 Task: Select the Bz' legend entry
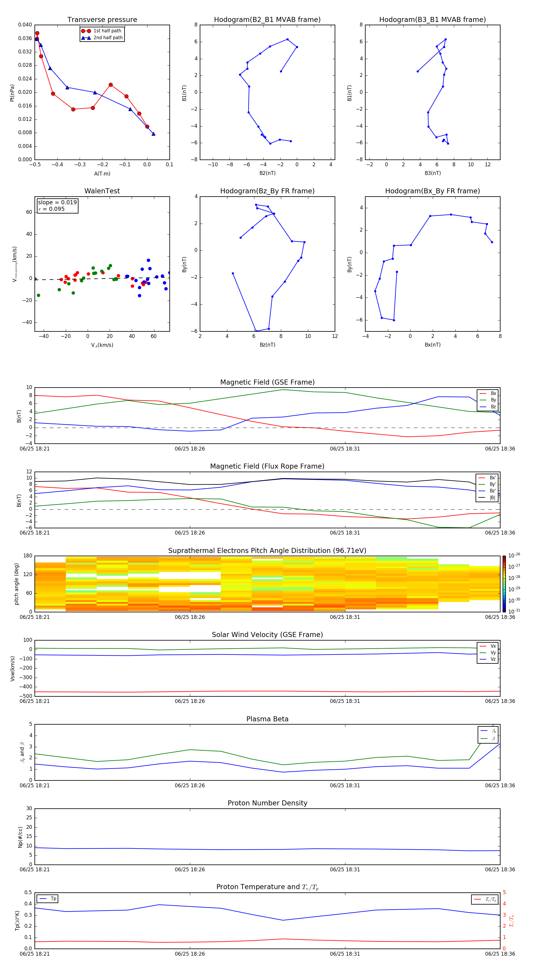487,491
